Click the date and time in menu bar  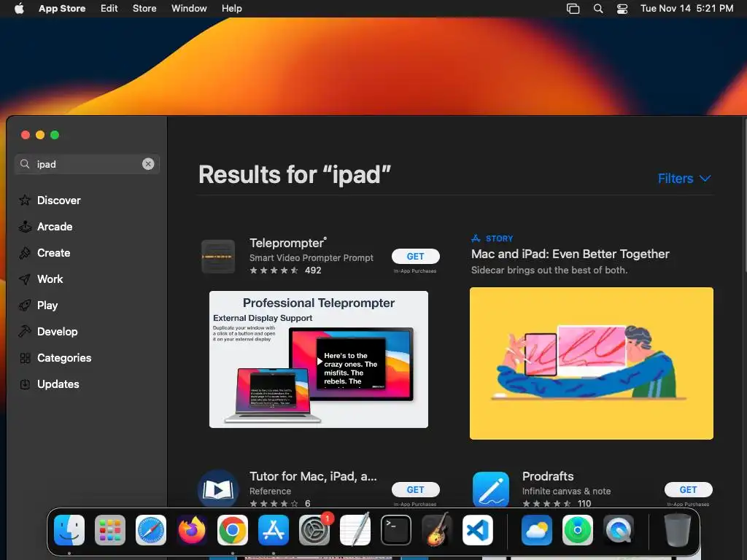686,8
